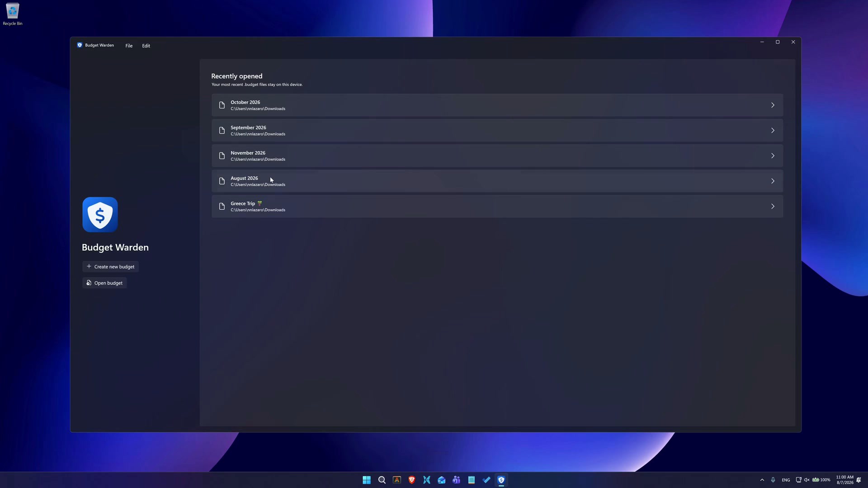Click the battery 100% indicator
868x488 pixels.
pyautogui.click(x=821, y=480)
